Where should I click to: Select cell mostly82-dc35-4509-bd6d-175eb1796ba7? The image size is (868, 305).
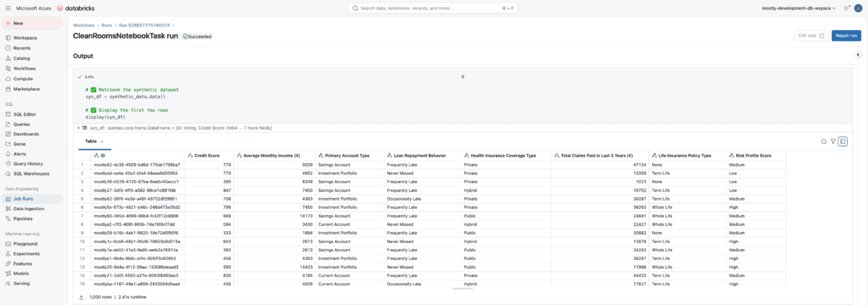coord(138,165)
